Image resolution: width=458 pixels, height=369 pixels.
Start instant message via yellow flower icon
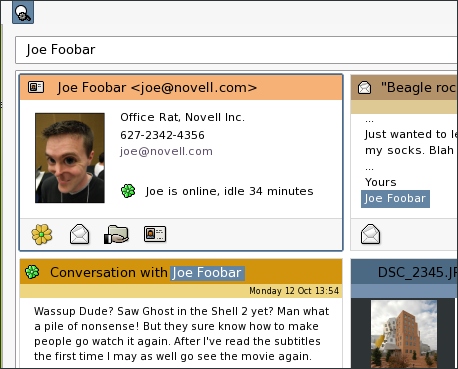click(x=42, y=234)
